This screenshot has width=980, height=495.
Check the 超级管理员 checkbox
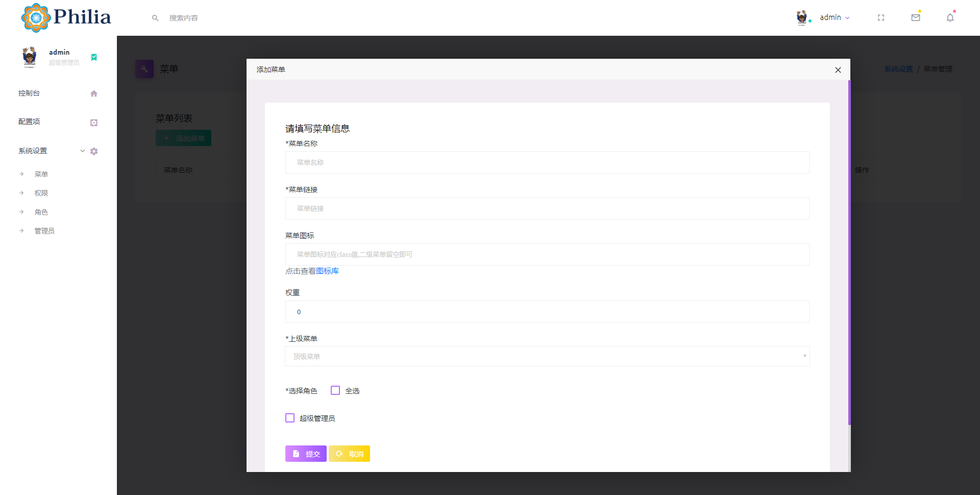coord(290,418)
